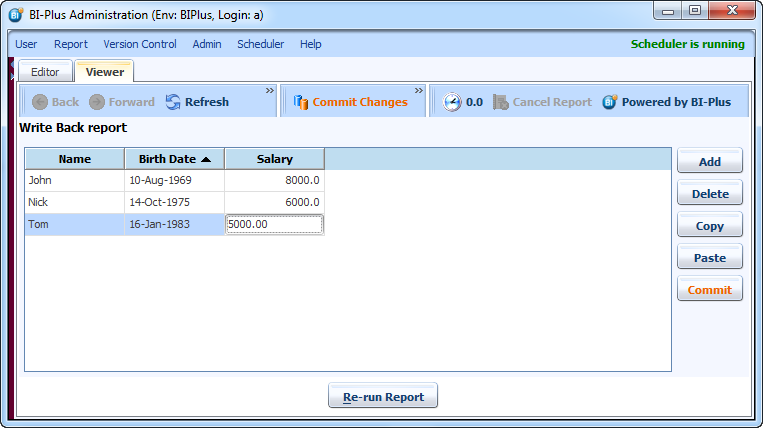Viewport: 763px width, 428px height.
Task: Click the Forward arrow icon
Action: pyautogui.click(x=97, y=102)
